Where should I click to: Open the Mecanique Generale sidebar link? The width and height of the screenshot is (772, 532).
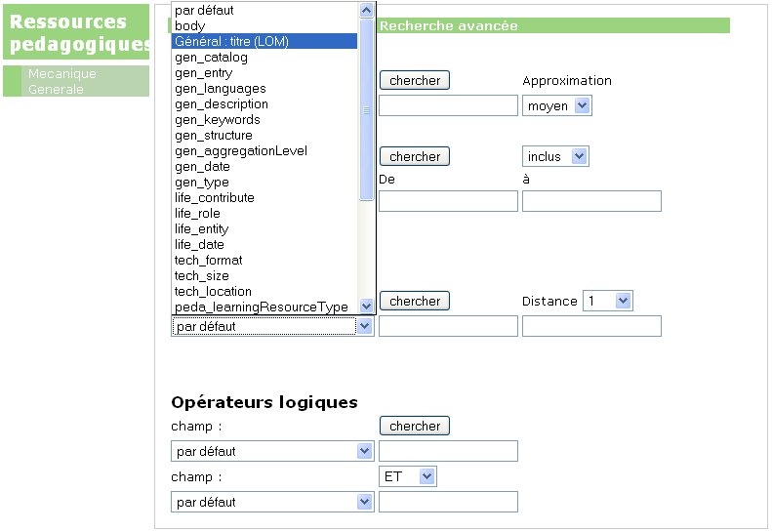(x=62, y=81)
